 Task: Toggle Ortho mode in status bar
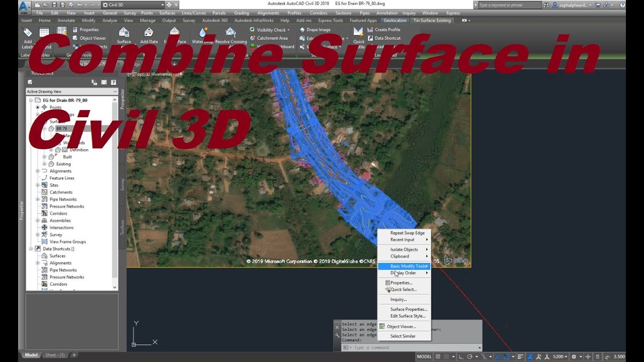(461, 356)
